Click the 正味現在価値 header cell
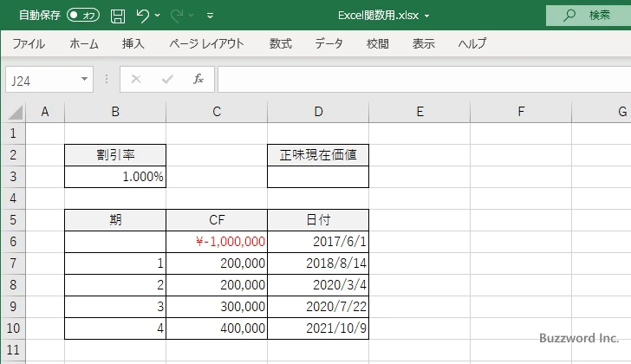The height and width of the screenshot is (364, 631). tap(318, 155)
